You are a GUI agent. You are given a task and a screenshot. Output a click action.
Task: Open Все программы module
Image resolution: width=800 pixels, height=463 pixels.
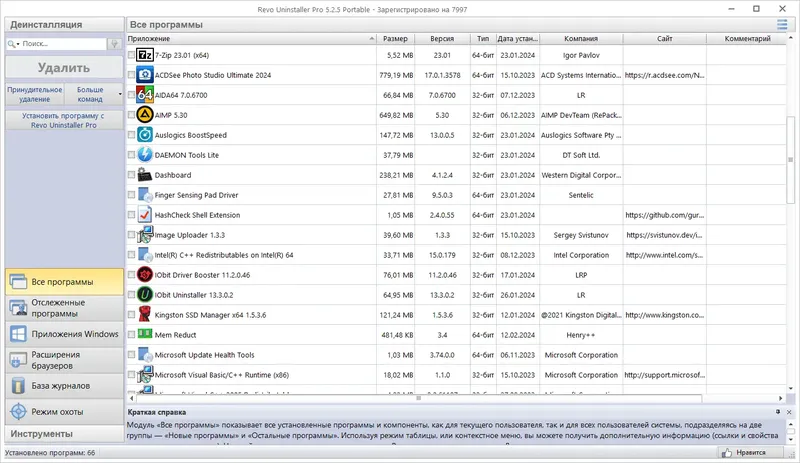pyautogui.click(x=64, y=282)
